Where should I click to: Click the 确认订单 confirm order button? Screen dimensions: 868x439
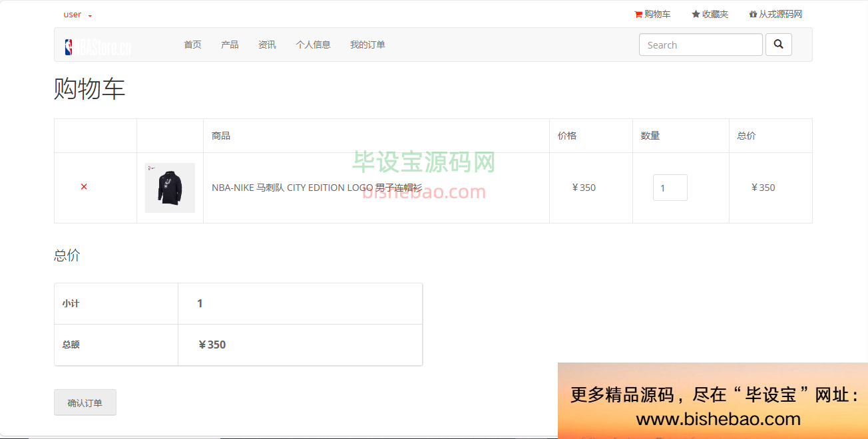pos(85,402)
